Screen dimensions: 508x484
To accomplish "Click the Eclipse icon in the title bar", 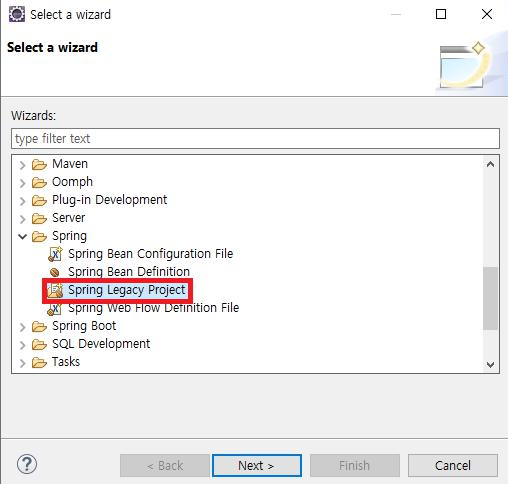I will pyautogui.click(x=17, y=14).
